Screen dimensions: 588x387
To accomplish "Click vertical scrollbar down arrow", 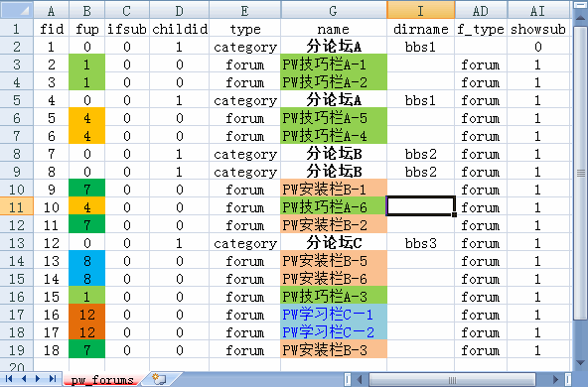I will (580, 362).
